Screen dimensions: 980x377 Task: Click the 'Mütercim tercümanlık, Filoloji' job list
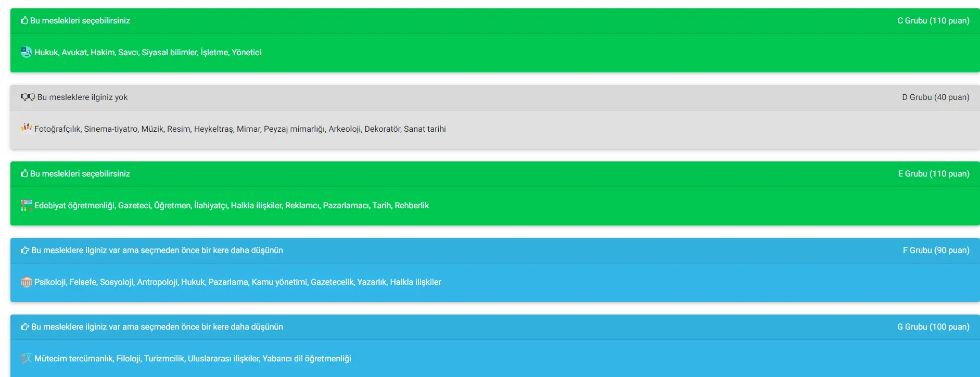(x=193, y=359)
